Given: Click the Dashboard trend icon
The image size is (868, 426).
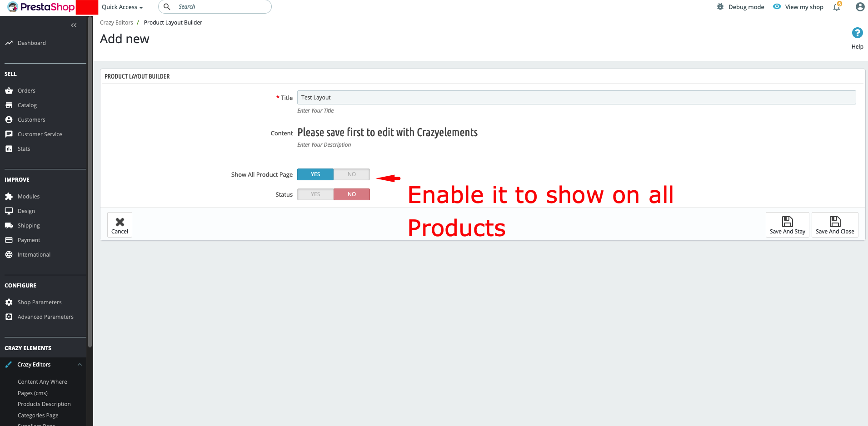Looking at the screenshot, I should pyautogui.click(x=9, y=43).
